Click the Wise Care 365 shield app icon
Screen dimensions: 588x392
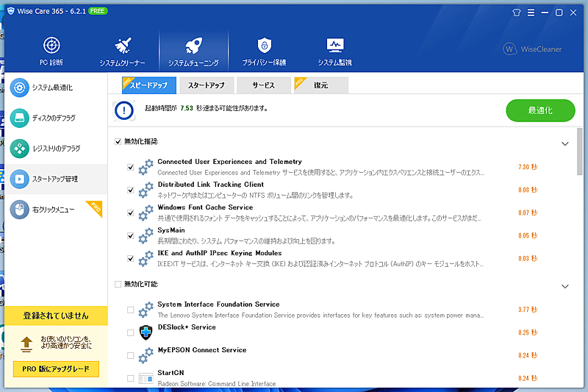[10, 11]
